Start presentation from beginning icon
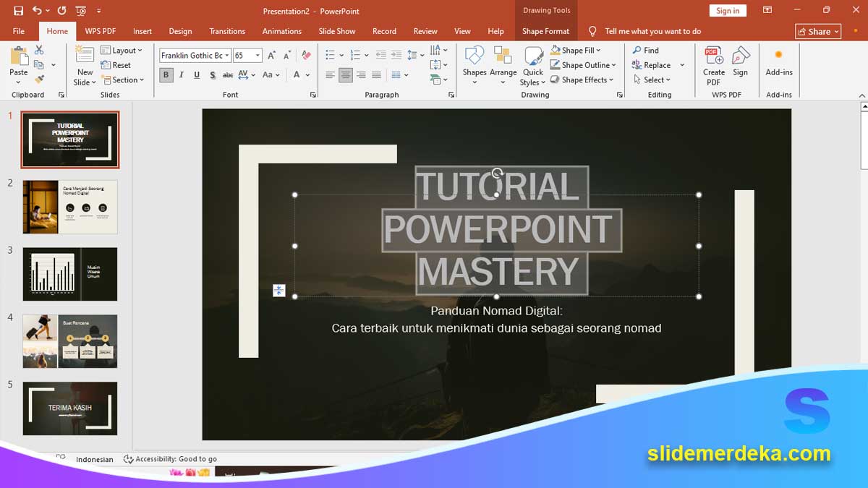868x488 pixels. (x=80, y=11)
